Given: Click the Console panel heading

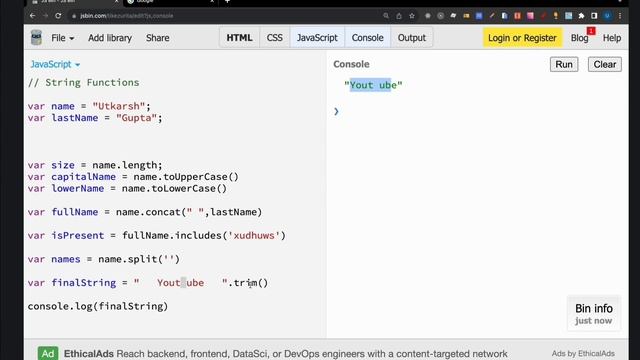Looking at the screenshot, I should pos(351,64).
